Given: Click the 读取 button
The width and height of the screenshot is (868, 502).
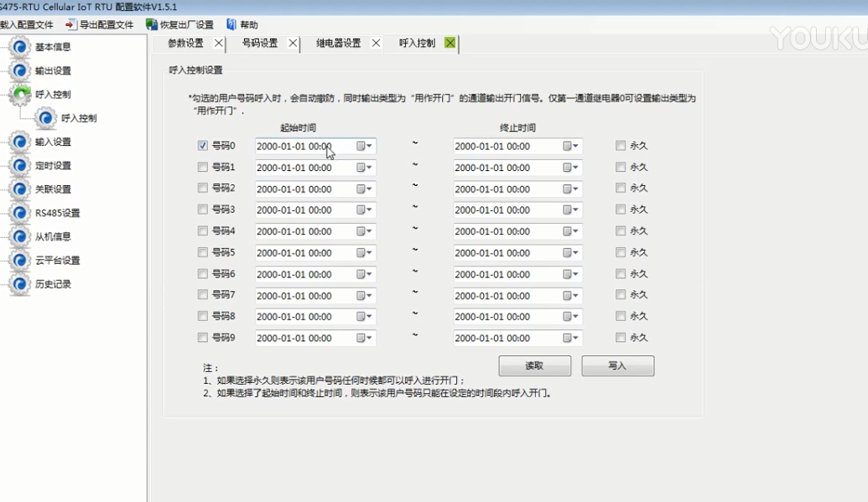Looking at the screenshot, I should coord(534,366).
